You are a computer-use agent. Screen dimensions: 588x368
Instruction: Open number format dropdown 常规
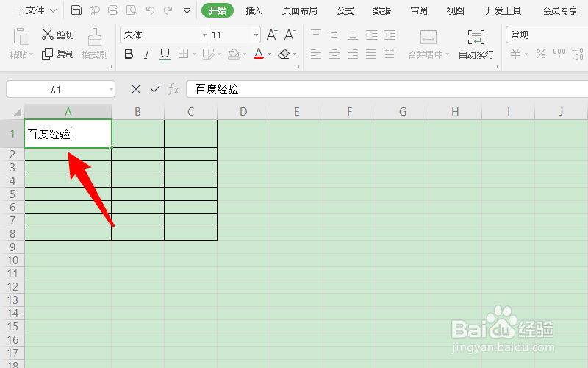[x=547, y=35]
